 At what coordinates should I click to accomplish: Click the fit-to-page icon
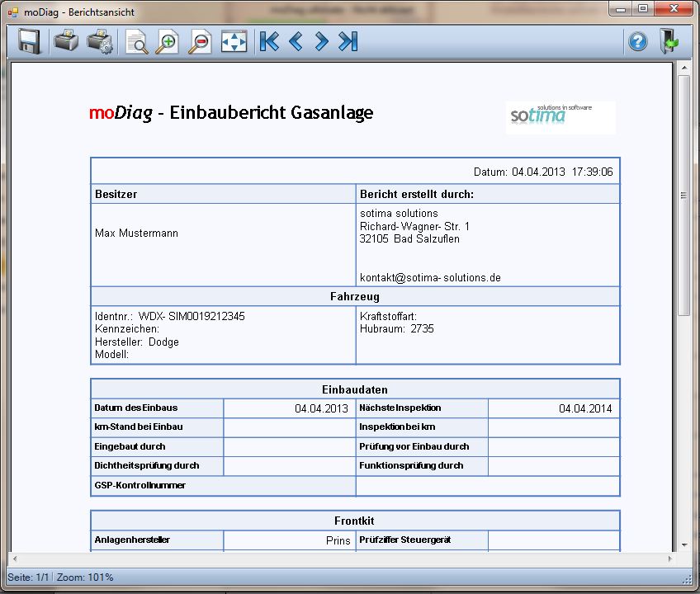(234, 41)
